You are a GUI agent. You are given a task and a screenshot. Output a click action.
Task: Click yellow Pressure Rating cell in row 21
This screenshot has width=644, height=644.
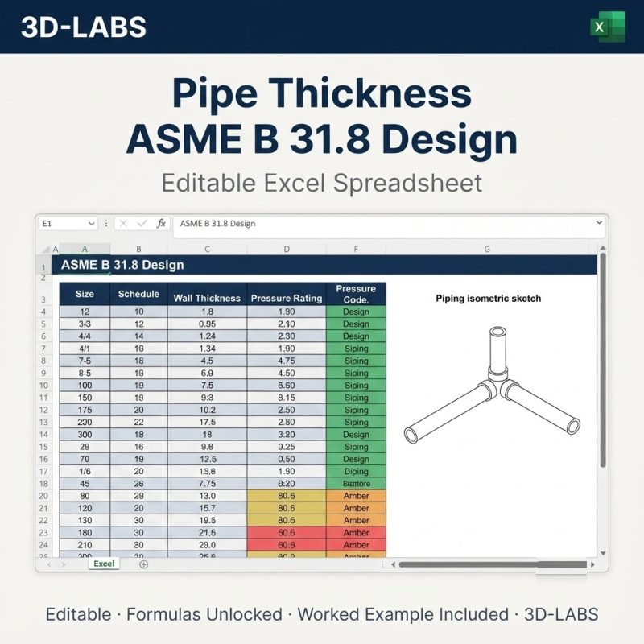click(287, 508)
